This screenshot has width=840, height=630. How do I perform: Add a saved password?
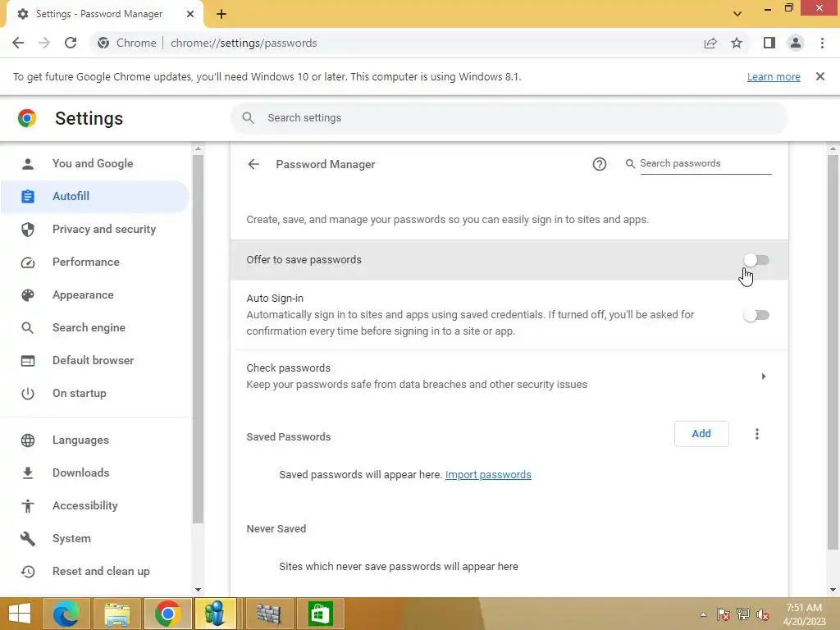(x=701, y=433)
